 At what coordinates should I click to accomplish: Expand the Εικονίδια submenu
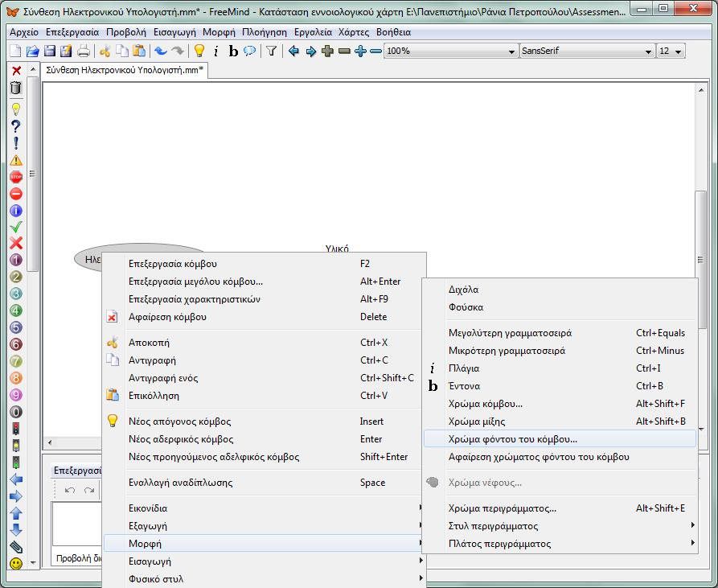point(262,508)
